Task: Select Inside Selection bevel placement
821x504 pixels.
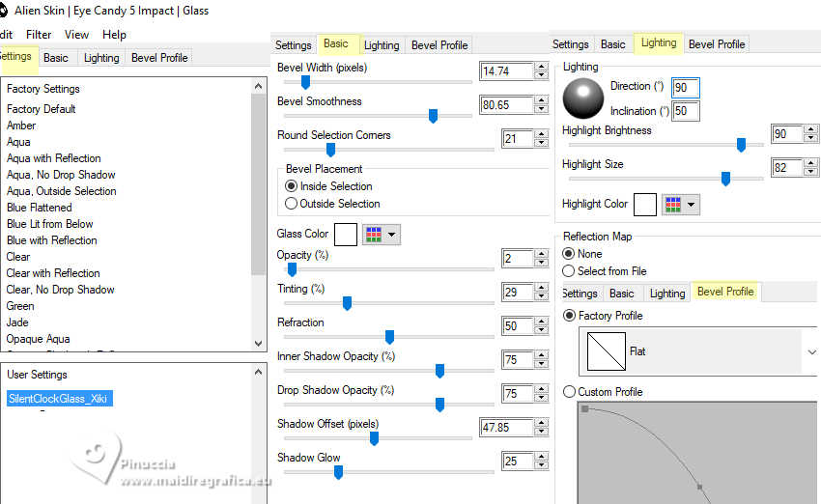Action: click(x=328, y=186)
